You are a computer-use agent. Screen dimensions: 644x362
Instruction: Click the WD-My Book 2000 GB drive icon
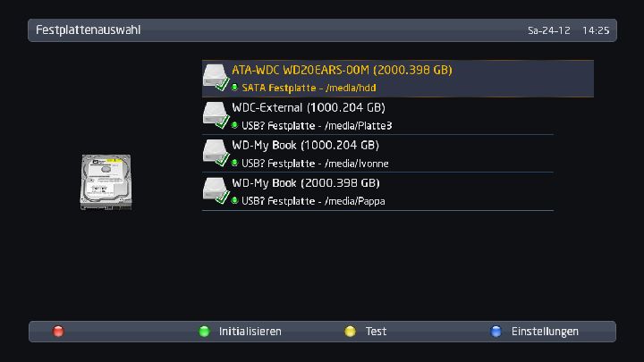pyautogui.click(x=216, y=190)
